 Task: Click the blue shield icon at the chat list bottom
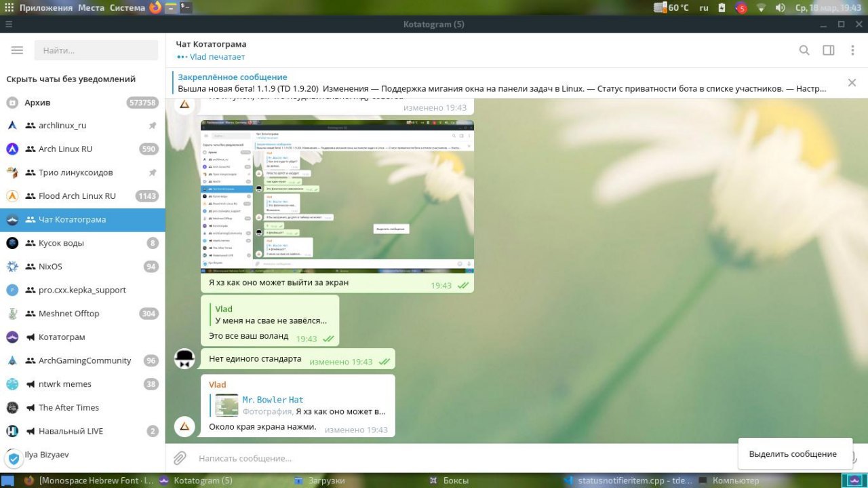tap(13, 458)
